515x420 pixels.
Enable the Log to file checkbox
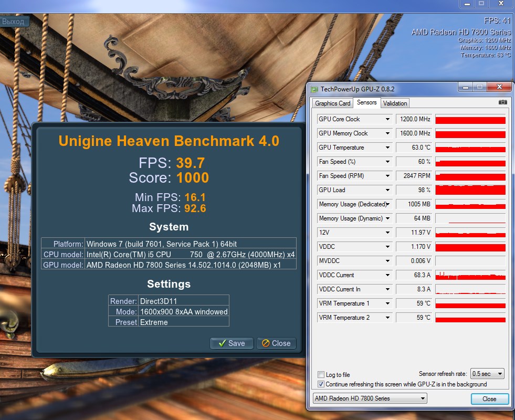[x=321, y=375]
